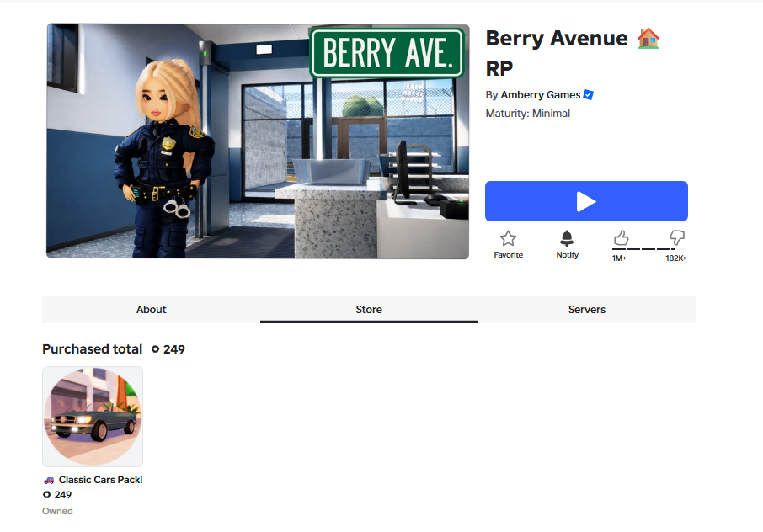Click the Favorite text label
This screenshot has width=763, height=532.
click(x=508, y=255)
